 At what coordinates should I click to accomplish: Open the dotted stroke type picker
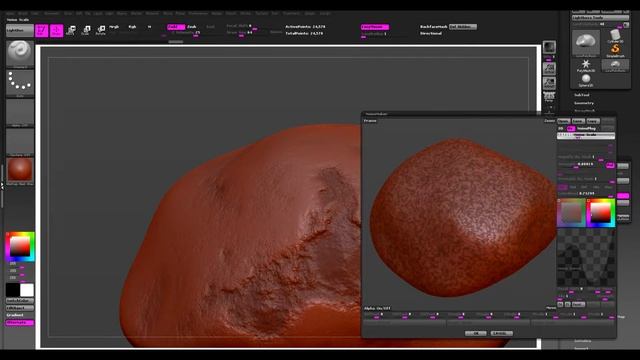20,83
